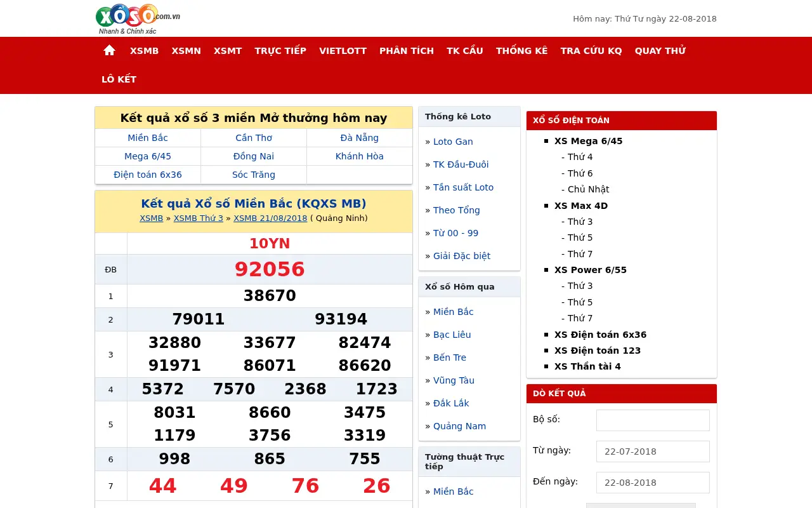Click the xoso.com.vn site logo
This screenshot has width=812, height=508.
[138, 19]
